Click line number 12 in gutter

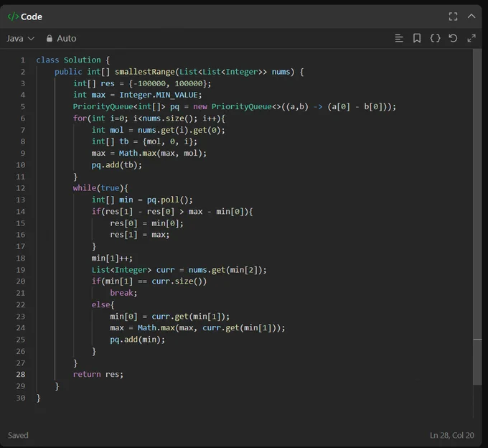click(21, 188)
